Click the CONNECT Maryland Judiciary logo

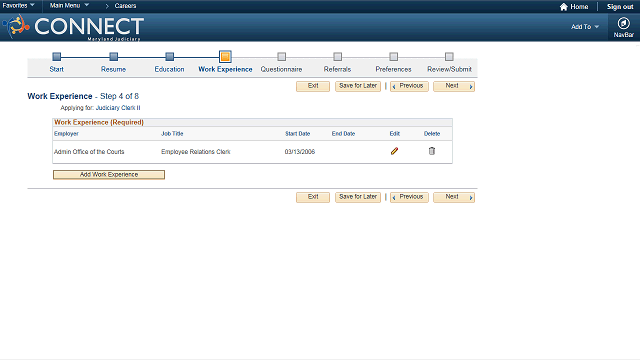point(73,27)
